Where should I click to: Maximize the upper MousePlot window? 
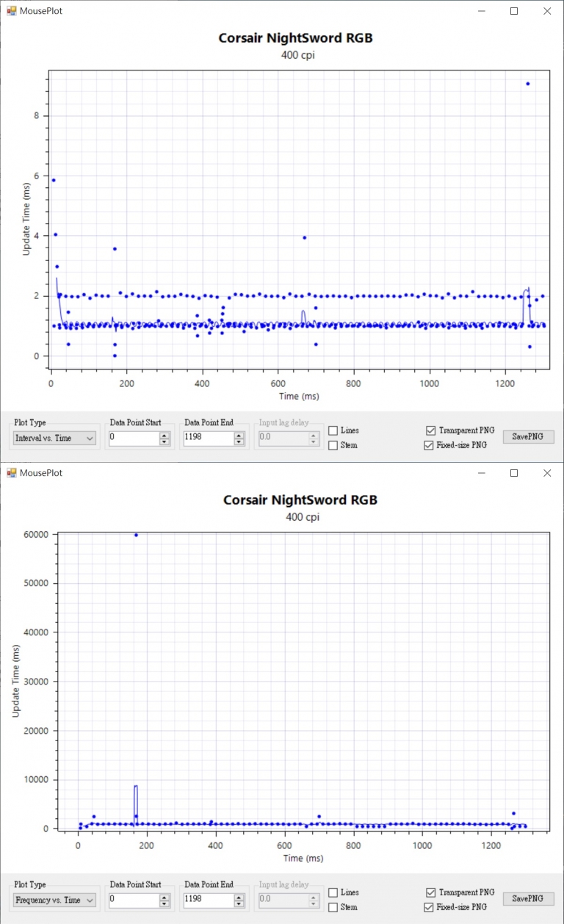click(514, 11)
